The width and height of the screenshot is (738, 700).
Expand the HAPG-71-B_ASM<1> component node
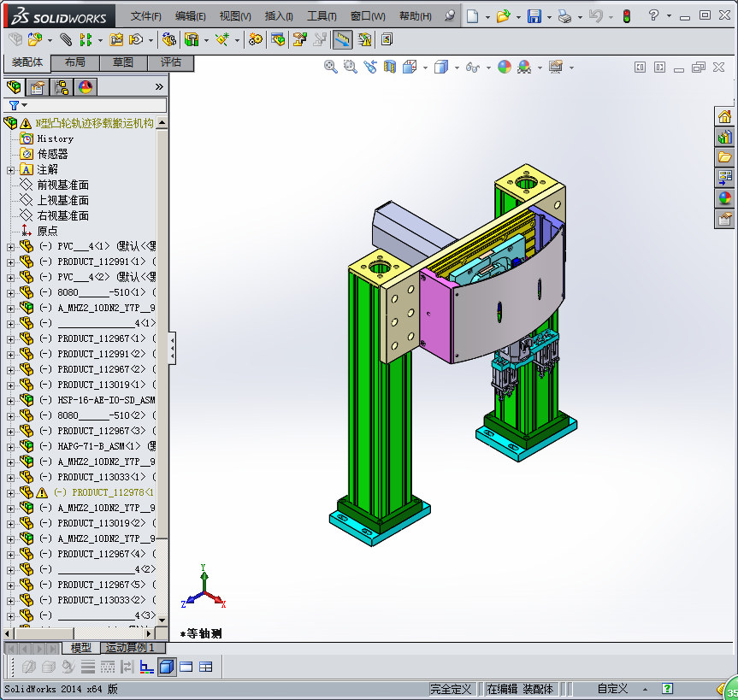10,447
